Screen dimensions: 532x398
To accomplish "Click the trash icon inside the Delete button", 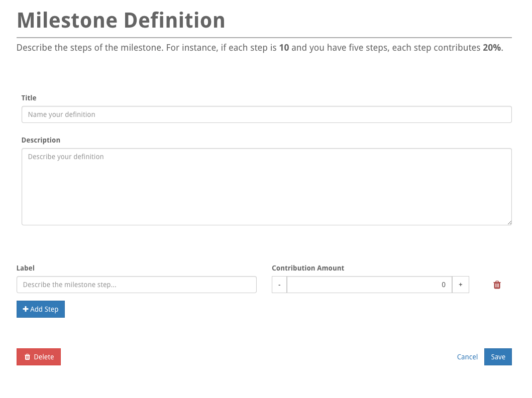I will coord(27,357).
